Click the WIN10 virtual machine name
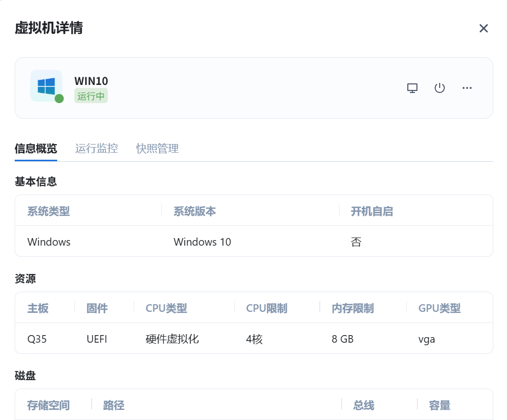The image size is (507, 420). (91, 81)
